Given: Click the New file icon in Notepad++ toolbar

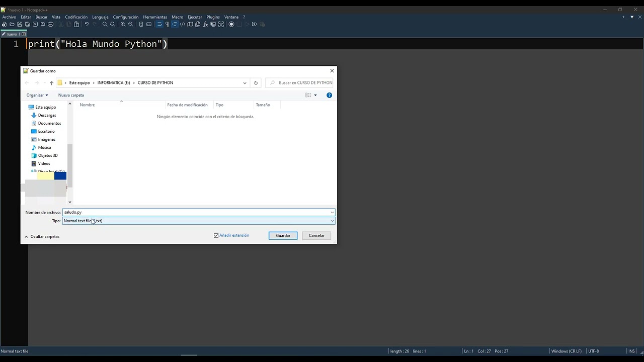Looking at the screenshot, I should tap(4, 24).
